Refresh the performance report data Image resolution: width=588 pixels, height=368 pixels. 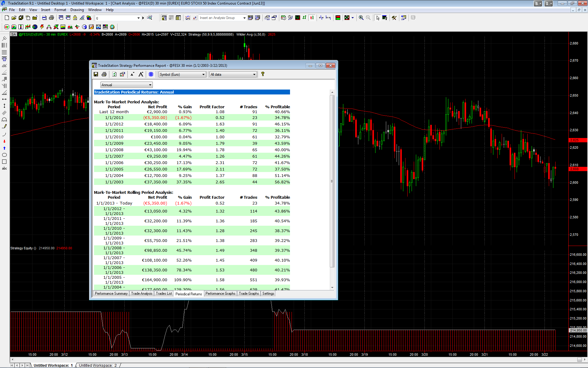pos(114,74)
